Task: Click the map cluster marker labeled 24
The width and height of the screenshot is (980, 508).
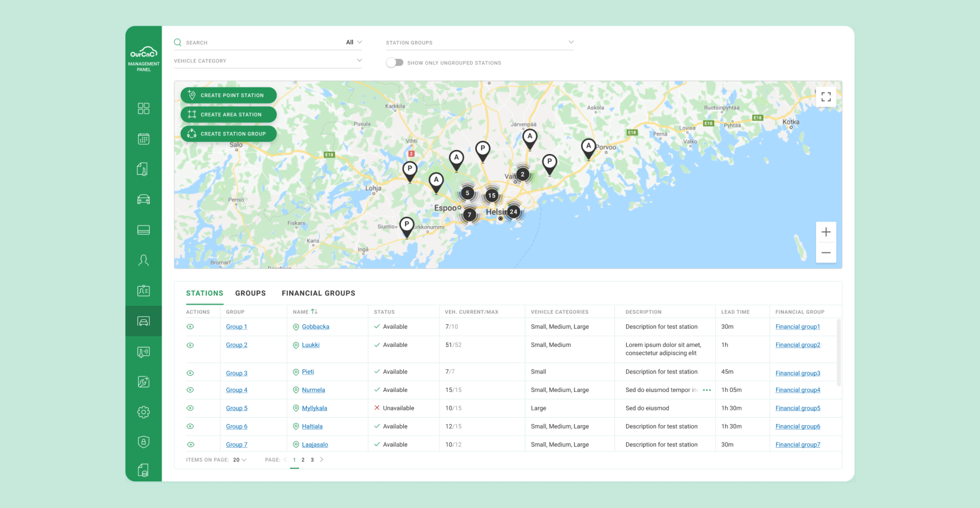Action: (x=513, y=211)
